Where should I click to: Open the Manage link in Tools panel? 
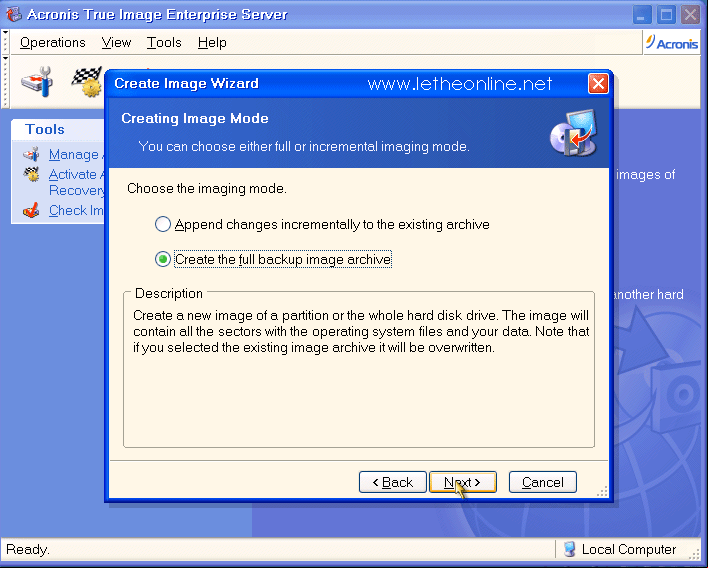click(76, 154)
